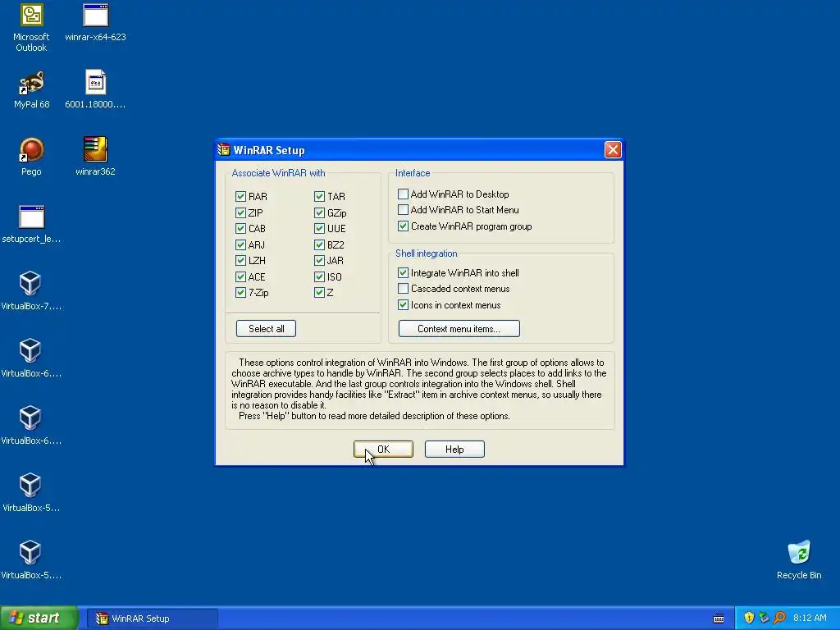
Task: Toggle Integrate WinRAR into shell
Action: click(x=403, y=272)
